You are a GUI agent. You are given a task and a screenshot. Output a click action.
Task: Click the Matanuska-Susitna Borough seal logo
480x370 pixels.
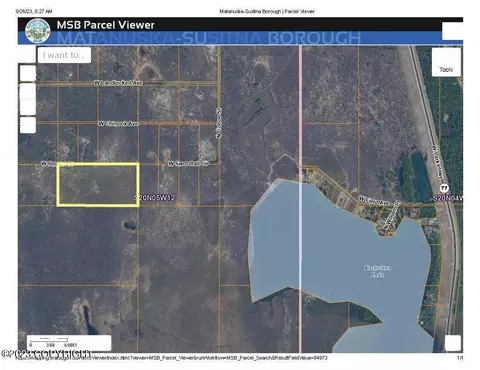[38, 31]
